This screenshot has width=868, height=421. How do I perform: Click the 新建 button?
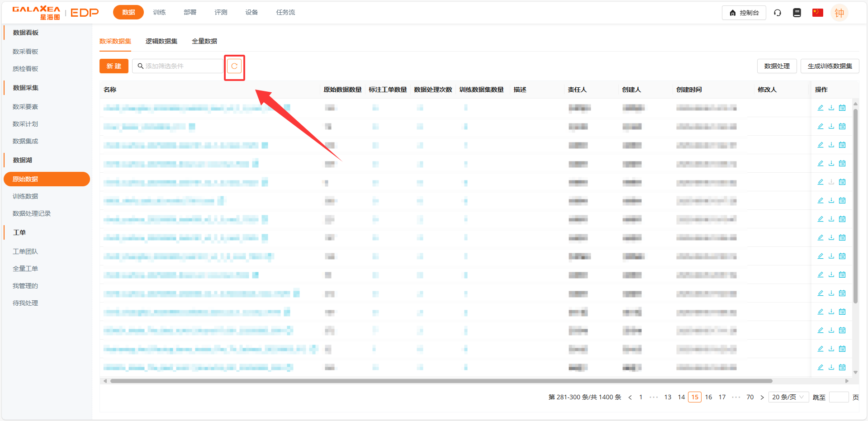pyautogui.click(x=114, y=66)
